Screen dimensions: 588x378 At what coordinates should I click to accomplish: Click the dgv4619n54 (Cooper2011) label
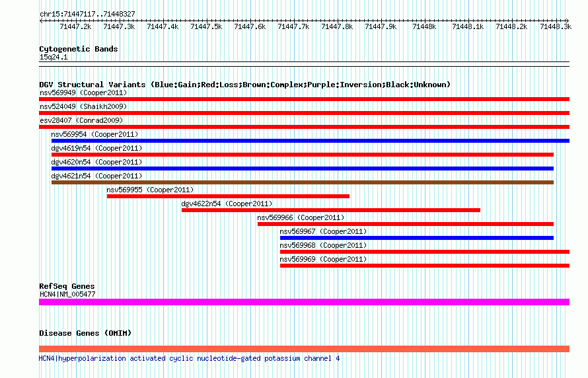pos(96,148)
